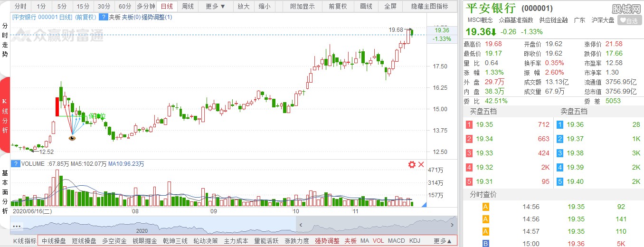Toggle 隐藏主图指标 option
Image resolution: width=644 pixels, height=247 pixels.
430,6
